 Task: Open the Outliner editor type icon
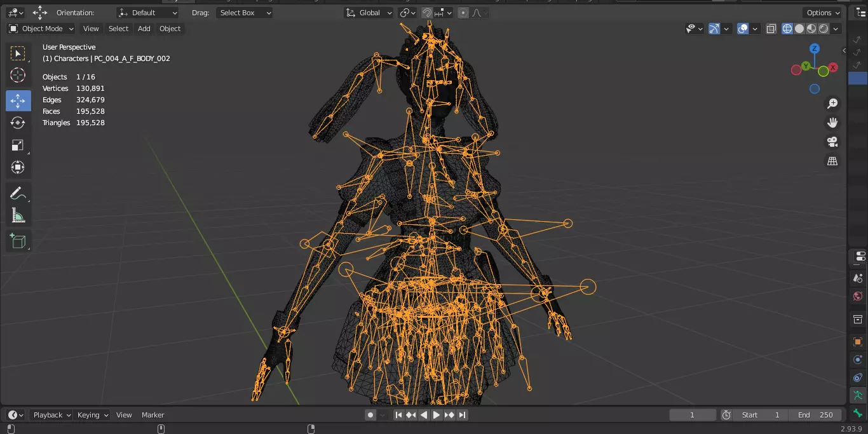(x=860, y=12)
